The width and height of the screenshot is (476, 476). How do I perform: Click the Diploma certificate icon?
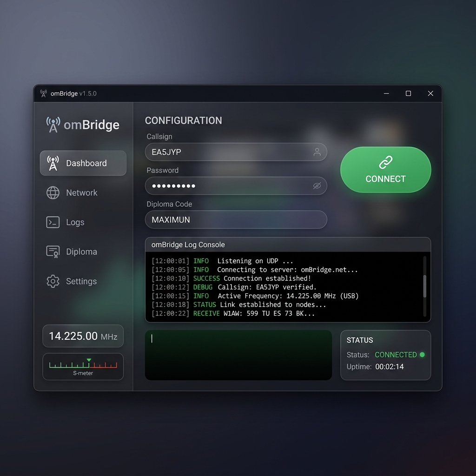click(53, 251)
